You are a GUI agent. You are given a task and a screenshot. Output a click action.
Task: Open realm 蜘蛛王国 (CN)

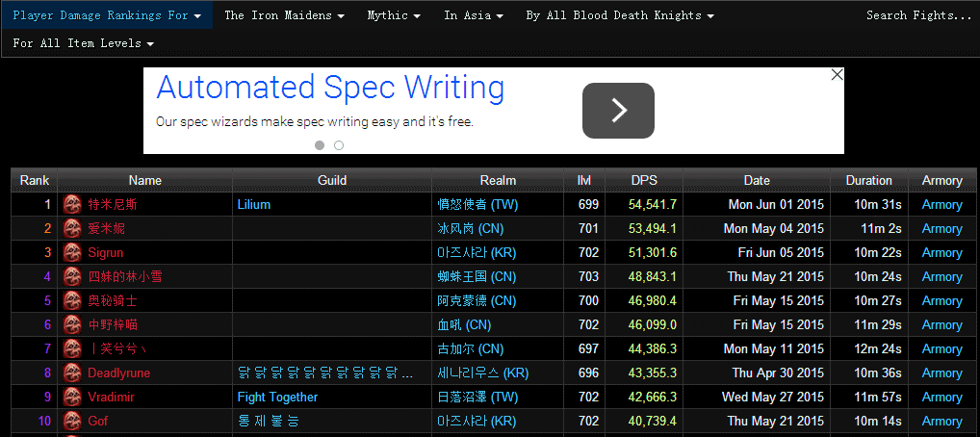477,277
